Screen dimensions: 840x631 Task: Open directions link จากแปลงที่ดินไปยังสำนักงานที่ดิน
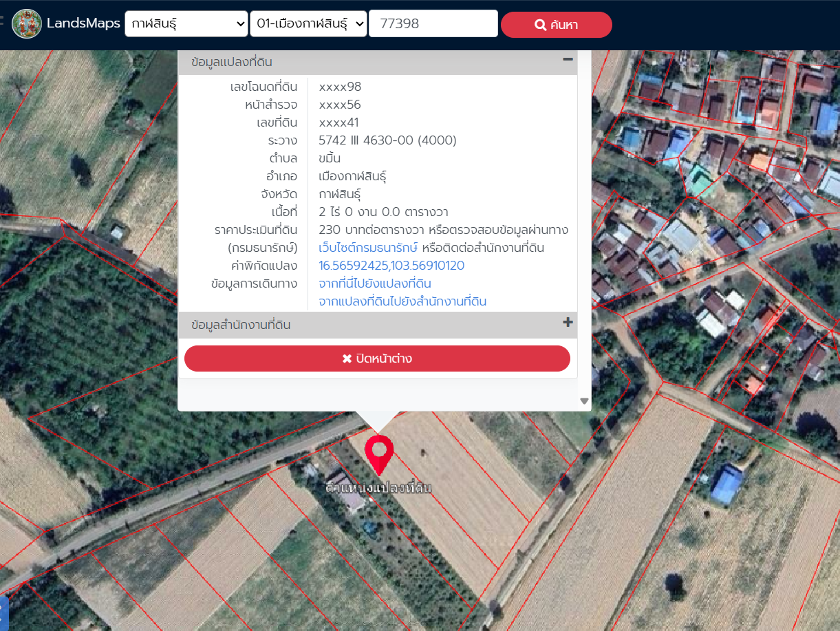coord(402,301)
